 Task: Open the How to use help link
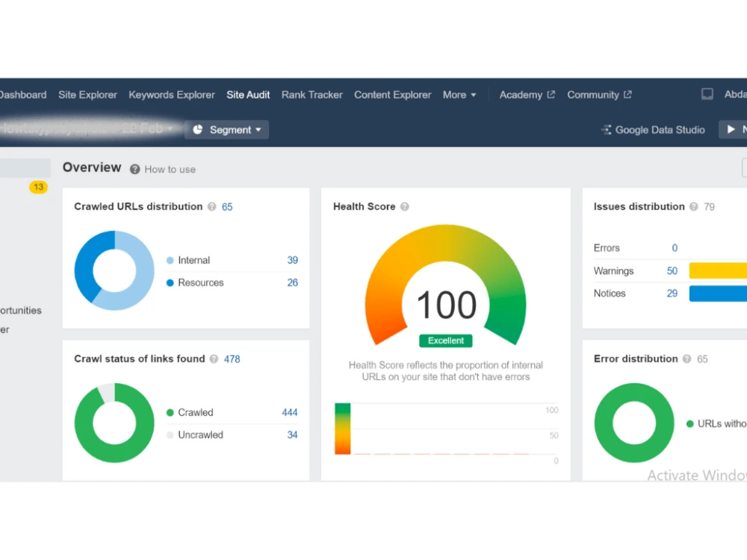click(x=170, y=169)
